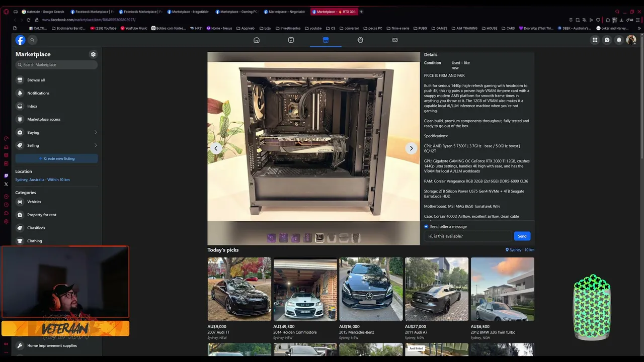Screen dimensions: 644x362
Task: Select the active Marketplace RTX 3080 tab
Action: (334, 12)
